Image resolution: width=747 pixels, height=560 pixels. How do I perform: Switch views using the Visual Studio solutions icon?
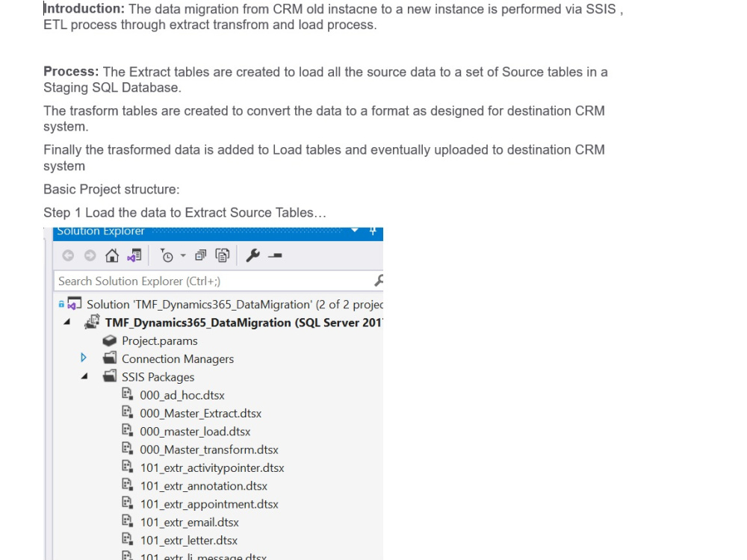[134, 255]
